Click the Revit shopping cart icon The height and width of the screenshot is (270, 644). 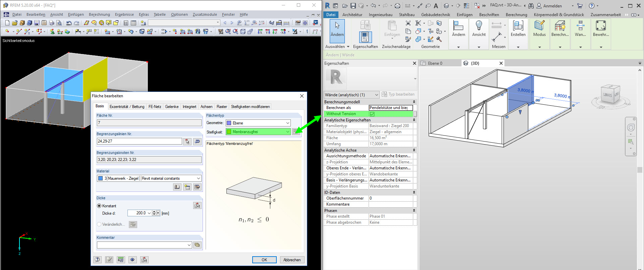tap(580, 6)
